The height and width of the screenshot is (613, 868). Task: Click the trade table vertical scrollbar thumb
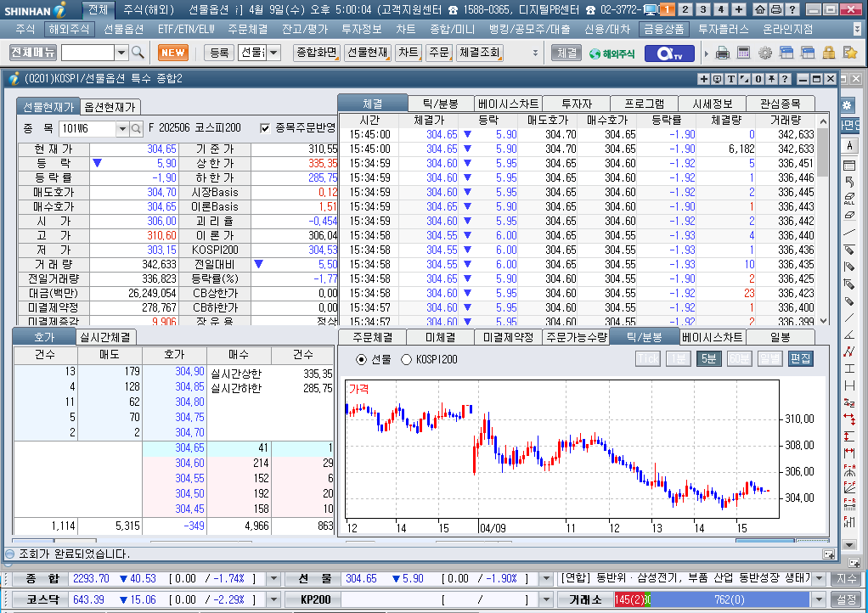pos(823,151)
